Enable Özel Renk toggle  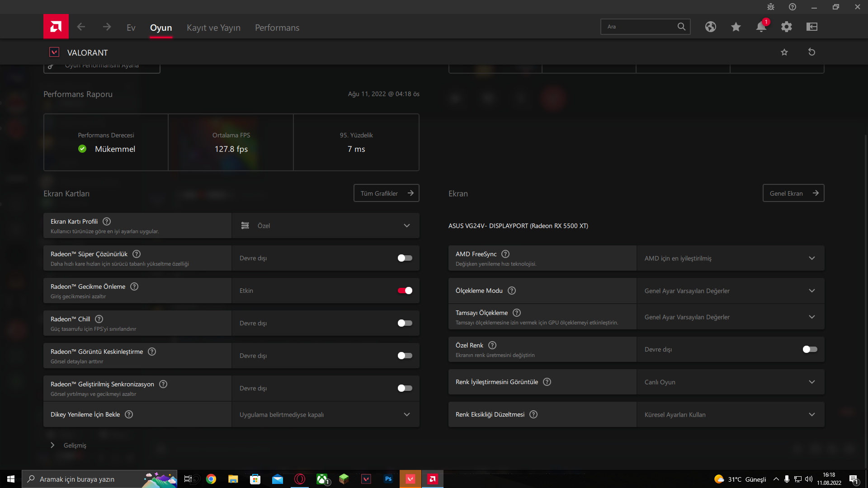[x=810, y=349]
